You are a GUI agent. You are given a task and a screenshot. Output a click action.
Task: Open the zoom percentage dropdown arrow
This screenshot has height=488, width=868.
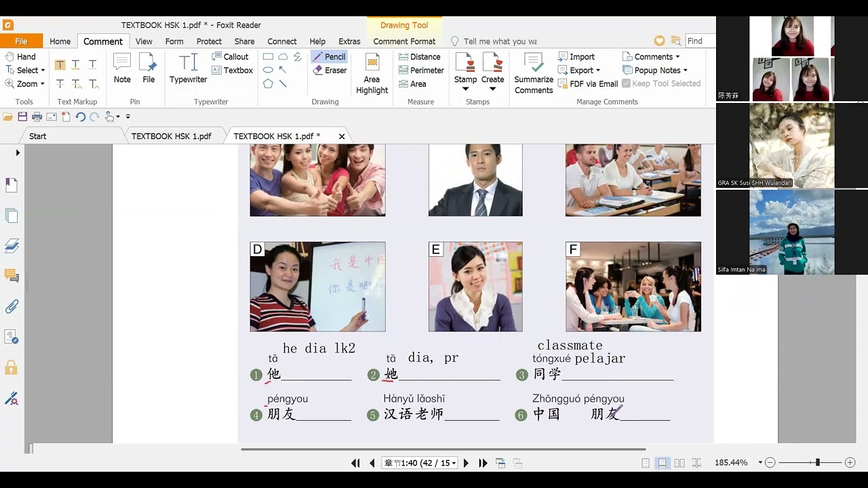(760, 463)
